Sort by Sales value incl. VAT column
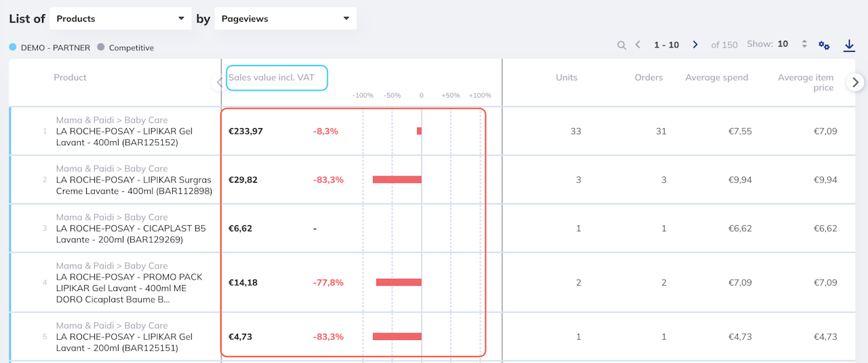868x363 pixels. [x=271, y=77]
